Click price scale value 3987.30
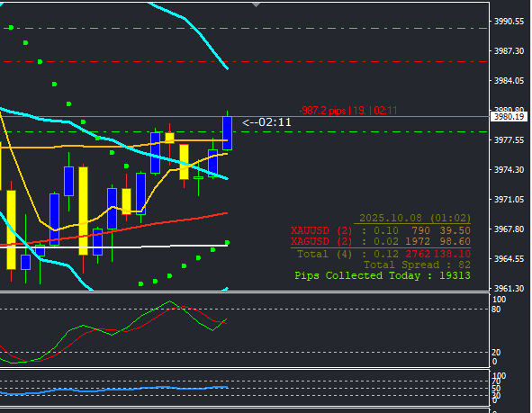532x413 pixels. pyautogui.click(x=509, y=51)
